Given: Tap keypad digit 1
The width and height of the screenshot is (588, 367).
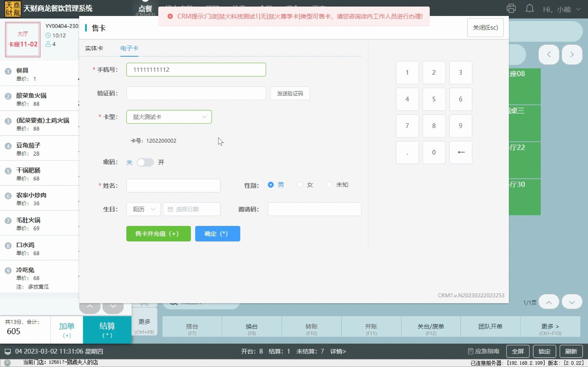Looking at the screenshot, I should (x=407, y=73).
